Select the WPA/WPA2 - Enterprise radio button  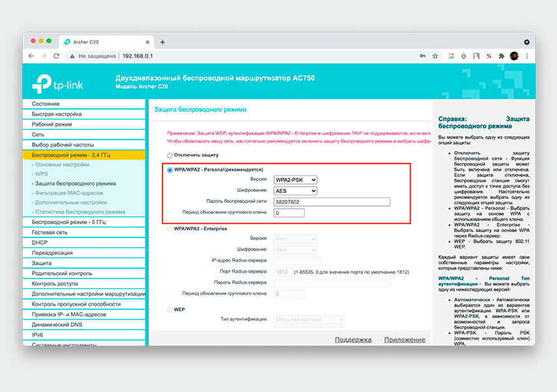click(x=170, y=229)
